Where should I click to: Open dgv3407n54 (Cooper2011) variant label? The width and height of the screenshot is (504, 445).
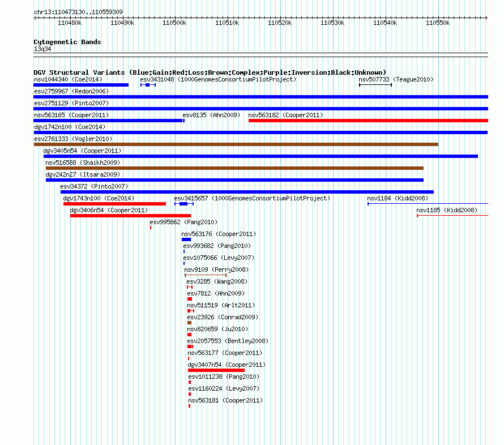point(227,365)
